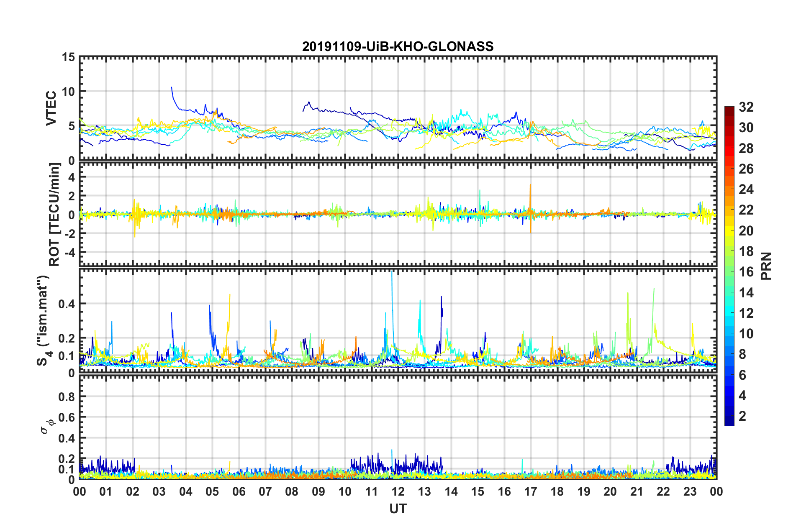The height and width of the screenshot is (532, 796).
Task: Select VTEC axis tick label 10
Action: 68,92
